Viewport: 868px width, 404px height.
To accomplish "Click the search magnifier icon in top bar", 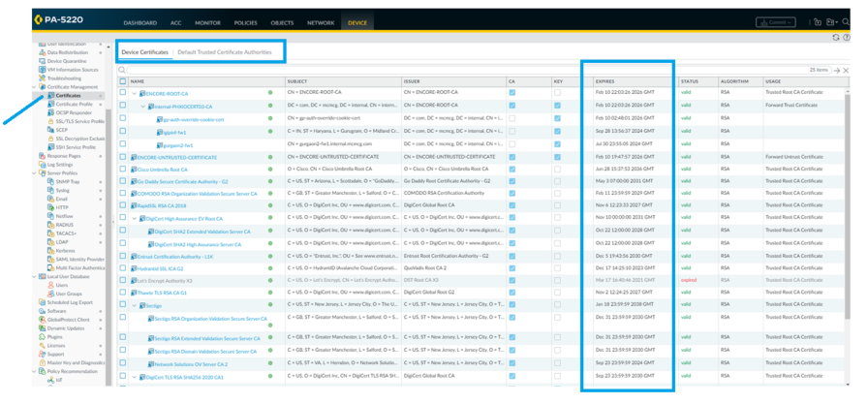I will pyautogui.click(x=846, y=22).
